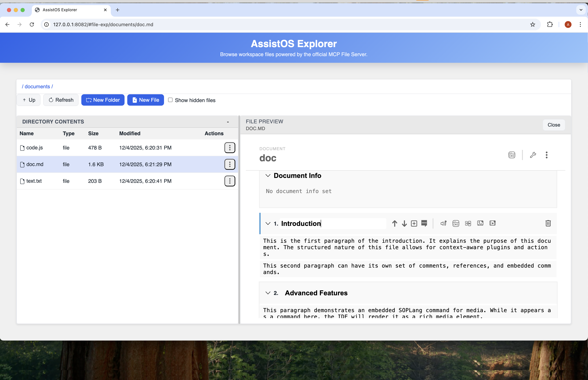Screen dimensions: 588x380
Task: Click the add (plus box) icon in Introduction
Action: 414,224
